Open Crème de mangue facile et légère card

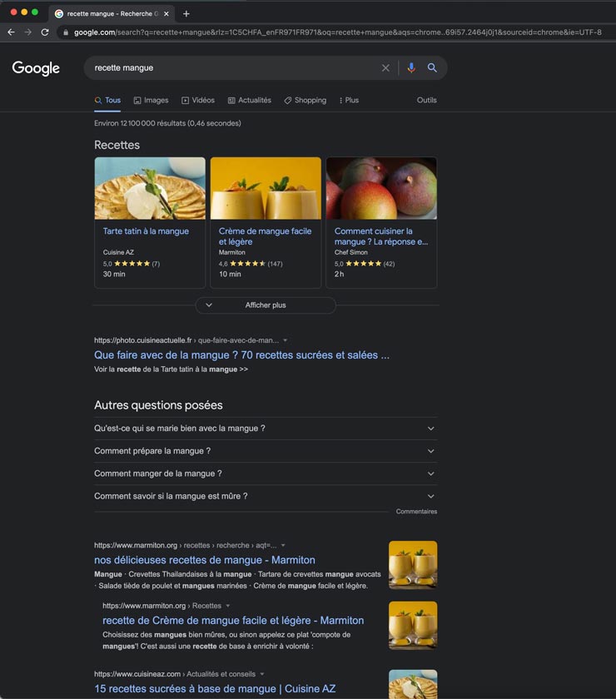pos(265,236)
